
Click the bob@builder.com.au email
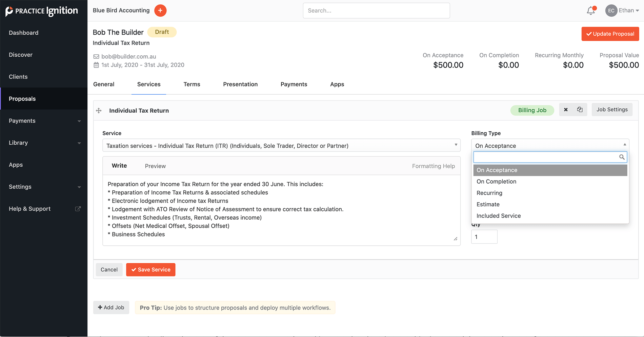[129, 57]
